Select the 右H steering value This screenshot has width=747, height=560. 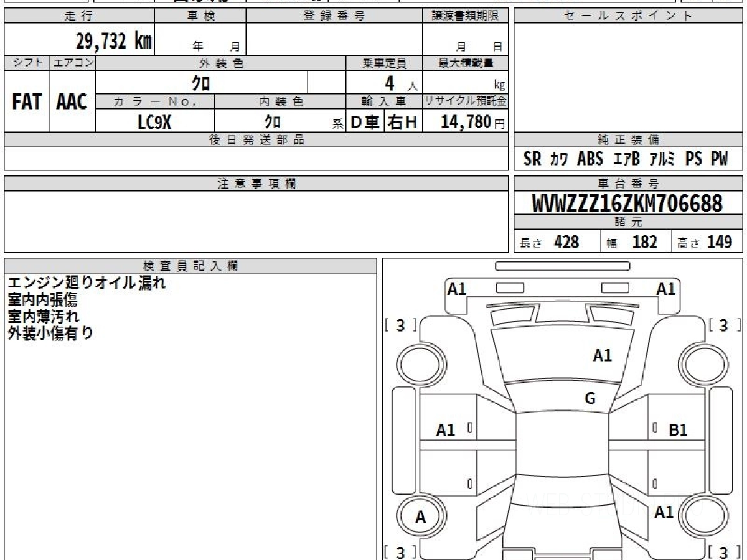pos(403,123)
